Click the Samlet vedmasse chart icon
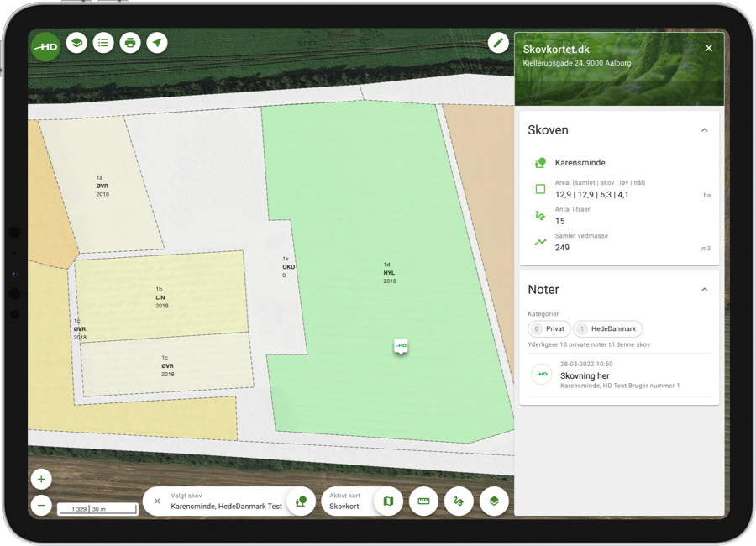756x546 pixels. point(540,242)
